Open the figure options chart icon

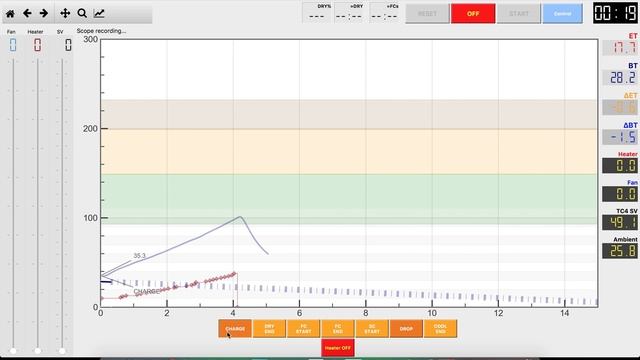(x=99, y=13)
